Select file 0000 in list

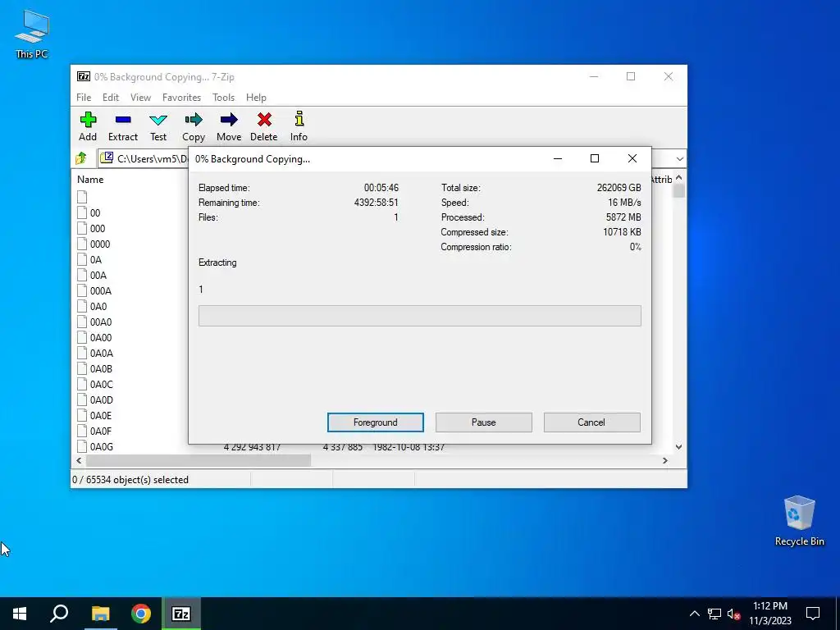[100, 244]
